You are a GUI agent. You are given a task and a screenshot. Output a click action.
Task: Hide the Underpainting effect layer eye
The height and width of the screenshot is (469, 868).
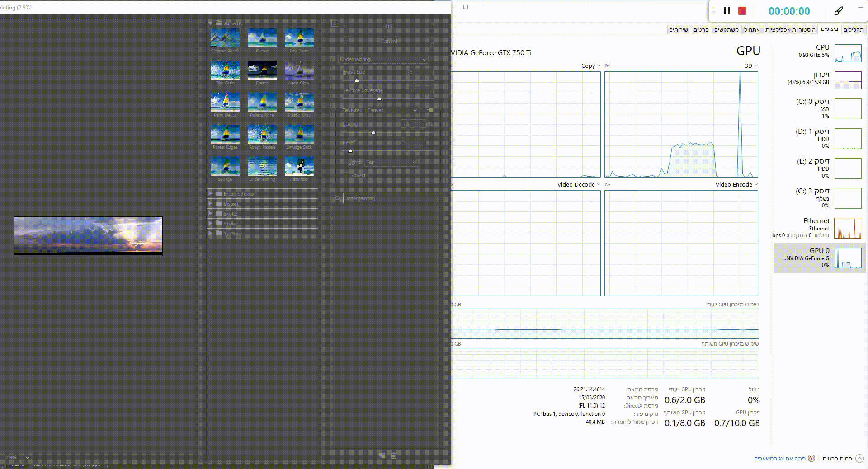pos(337,198)
